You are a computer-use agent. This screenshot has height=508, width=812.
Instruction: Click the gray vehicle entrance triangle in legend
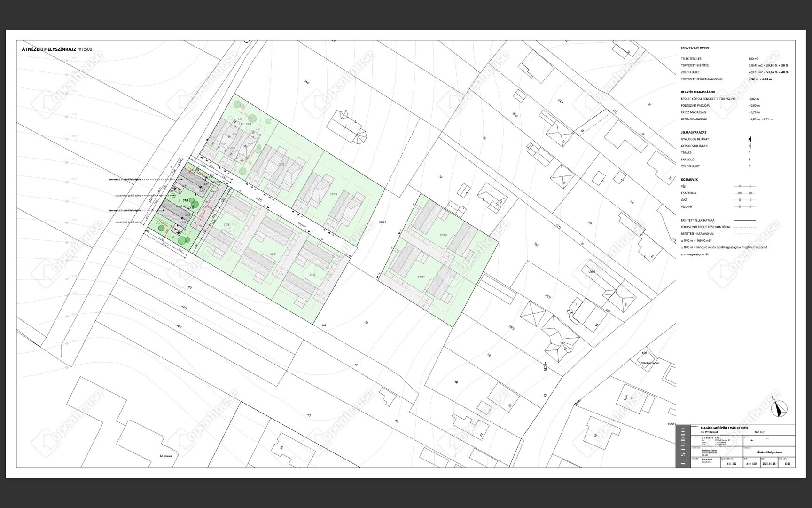coord(750,146)
